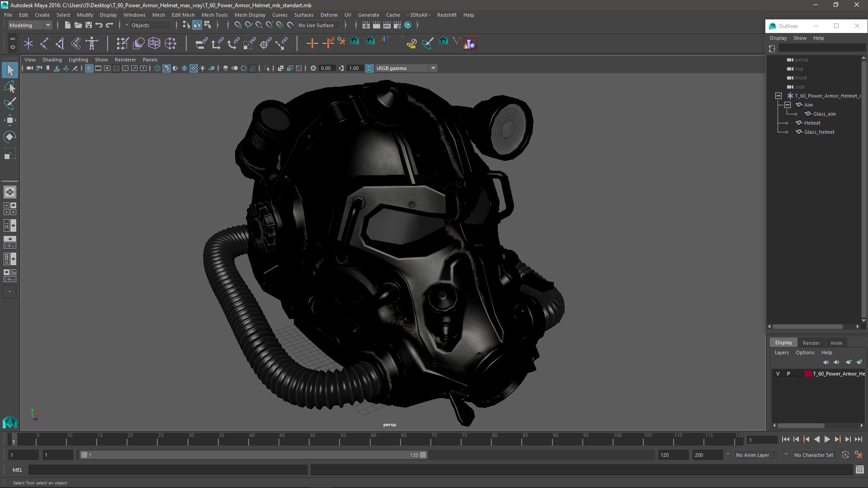
Task: Collapse the Aim node in Outliner
Action: (x=788, y=105)
